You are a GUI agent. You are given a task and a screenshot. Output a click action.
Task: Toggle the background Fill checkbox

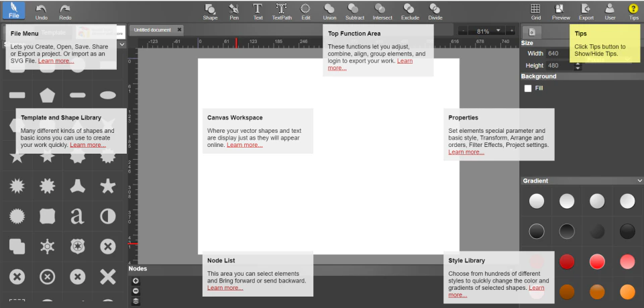pos(528,89)
